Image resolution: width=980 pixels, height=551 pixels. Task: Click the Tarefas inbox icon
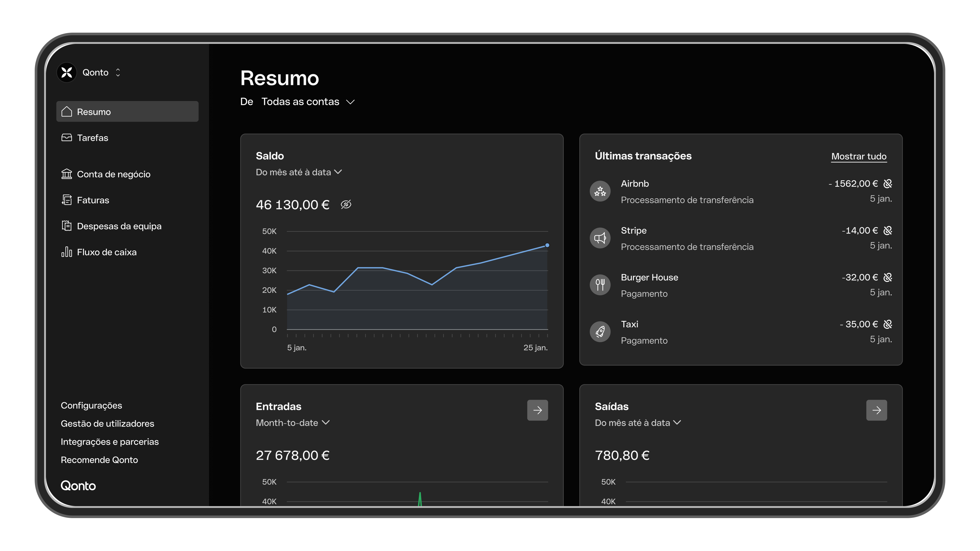click(x=67, y=137)
